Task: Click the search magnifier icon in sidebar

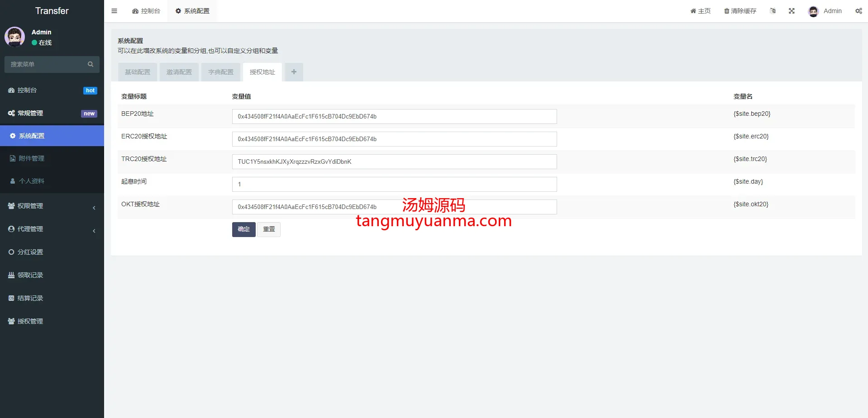Action: point(91,64)
